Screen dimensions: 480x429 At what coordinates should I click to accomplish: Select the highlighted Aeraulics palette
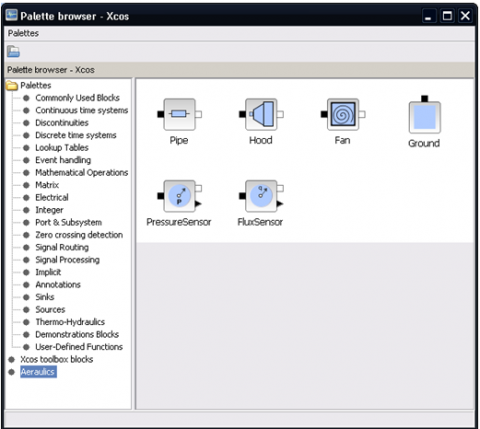(x=38, y=372)
